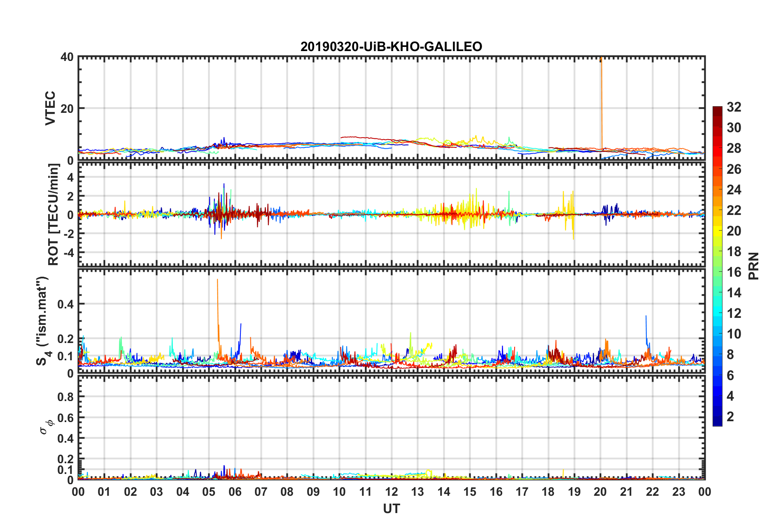The image size is (783, 532).
Task: Click the 40 tick on the VTEC axis
Action: click(x=67, y=57)
